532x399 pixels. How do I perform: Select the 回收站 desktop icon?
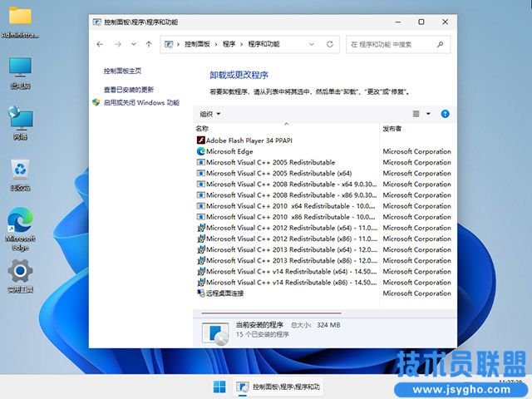point(20,175)
